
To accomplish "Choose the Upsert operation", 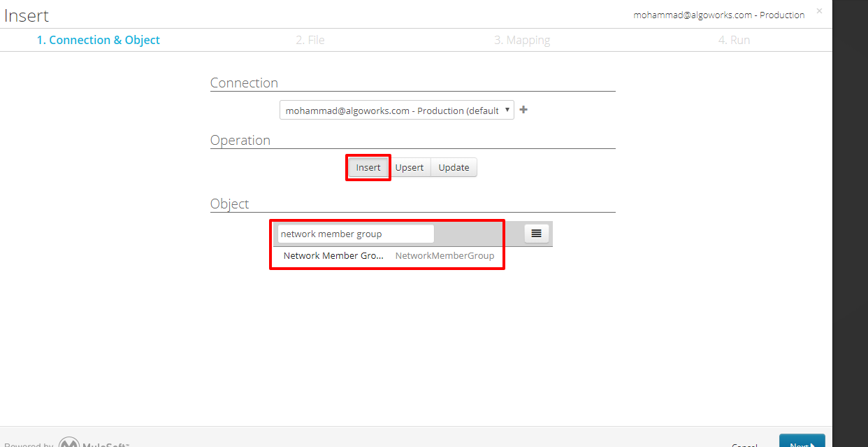I will point(410,168).
